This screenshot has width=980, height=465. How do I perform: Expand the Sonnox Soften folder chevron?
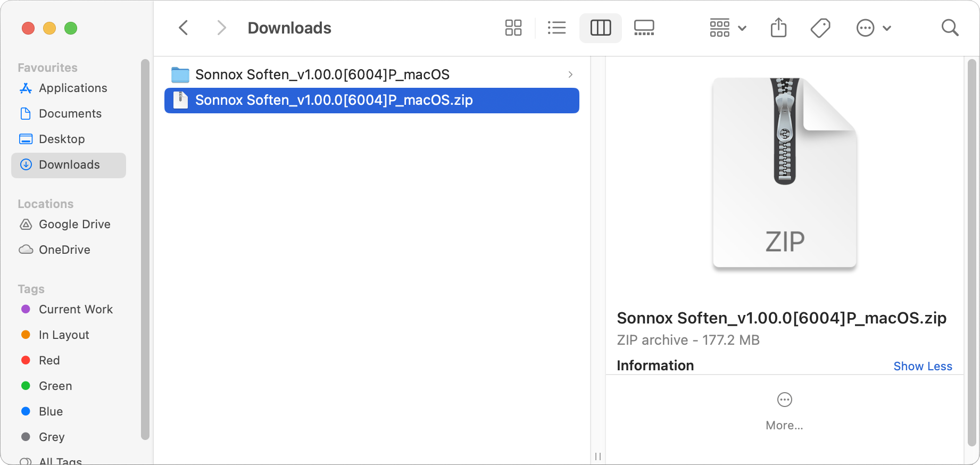click(x=570, y=74)
